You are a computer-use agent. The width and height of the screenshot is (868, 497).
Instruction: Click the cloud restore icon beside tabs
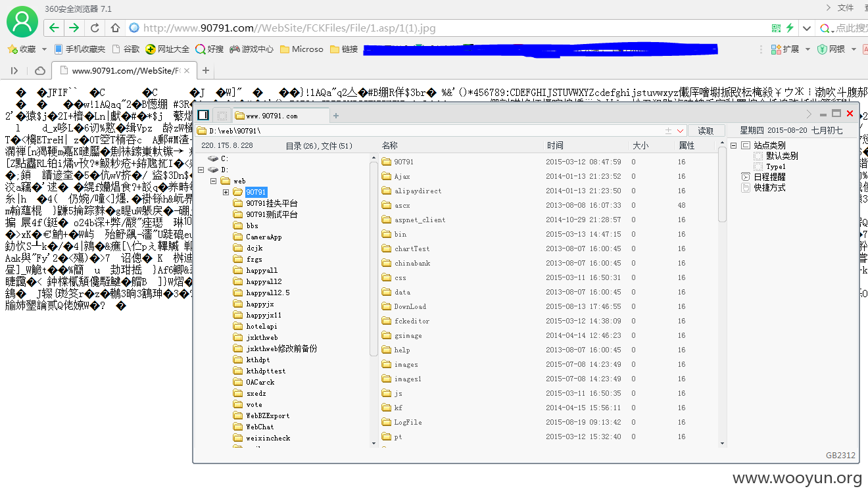pos(40,70)
